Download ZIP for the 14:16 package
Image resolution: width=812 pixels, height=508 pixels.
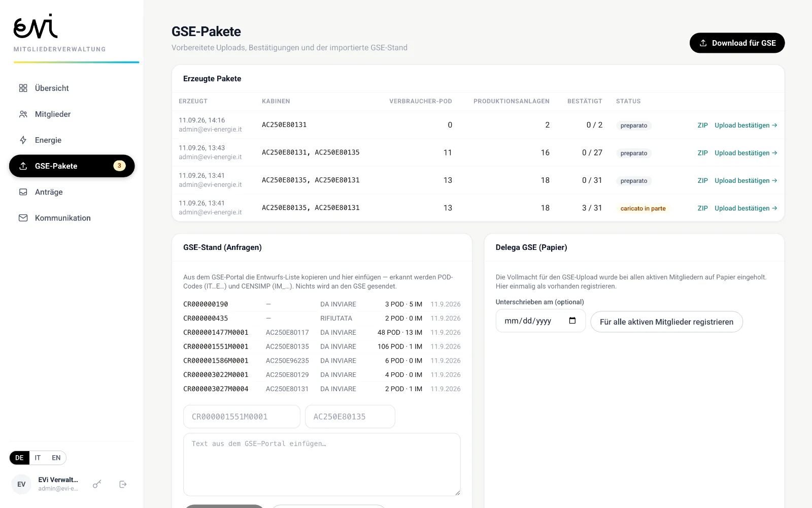click(702, 125)
